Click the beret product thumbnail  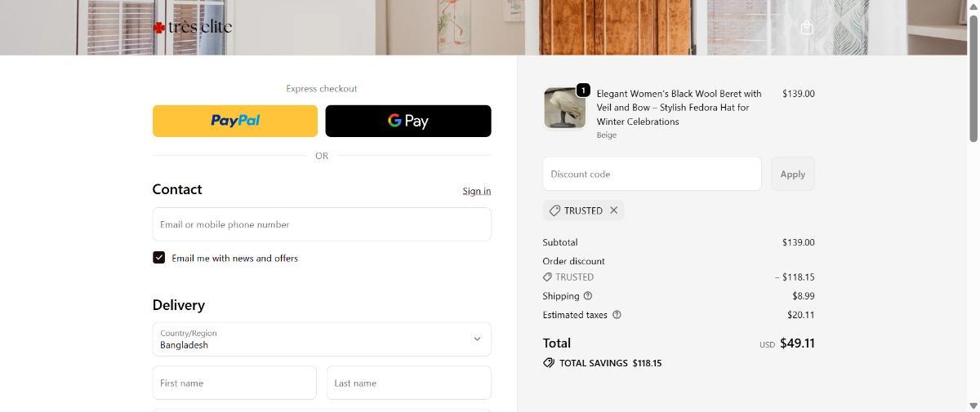point(564,109)
